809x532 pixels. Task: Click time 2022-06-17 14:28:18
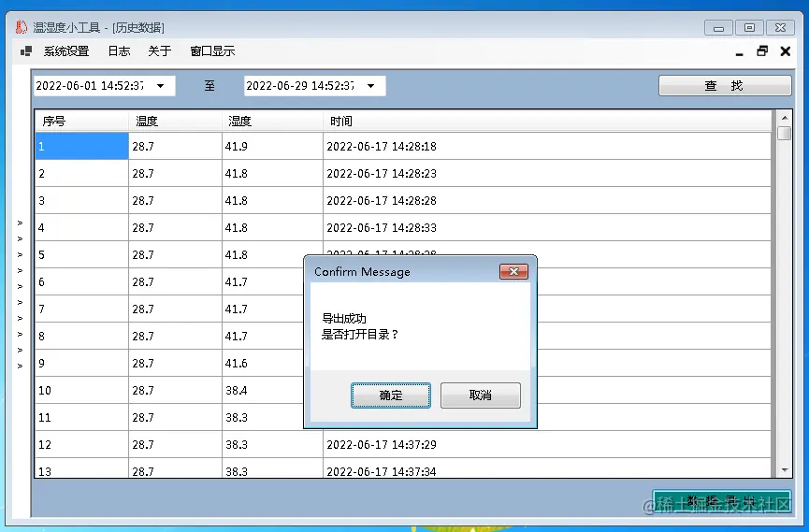(382, 147)
